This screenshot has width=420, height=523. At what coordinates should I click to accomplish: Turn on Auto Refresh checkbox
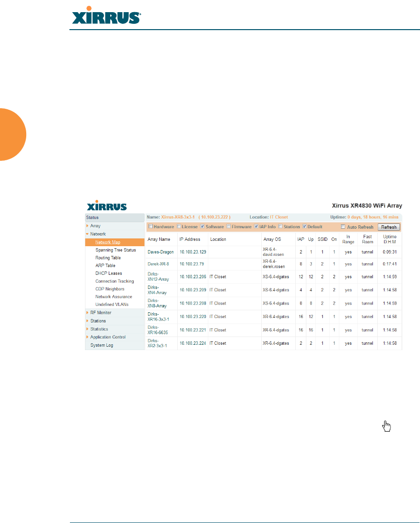[343, 226]
